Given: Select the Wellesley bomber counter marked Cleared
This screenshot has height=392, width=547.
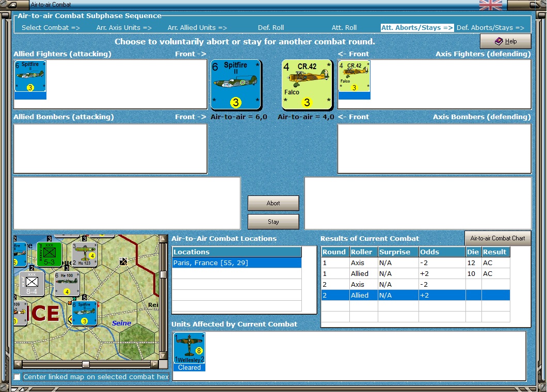Looking at the screenshot, I should pyautogui.click(x=189, y=352).
